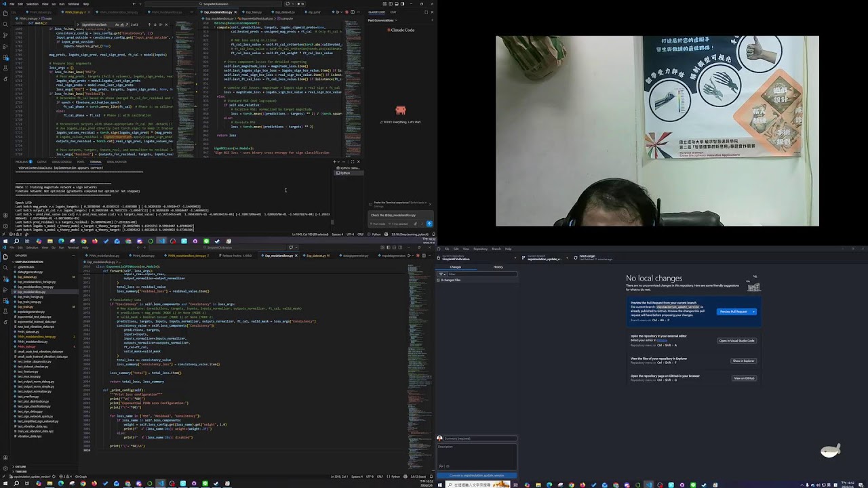
Task: Go to previous match in find widget
Action: click(149, 24)
